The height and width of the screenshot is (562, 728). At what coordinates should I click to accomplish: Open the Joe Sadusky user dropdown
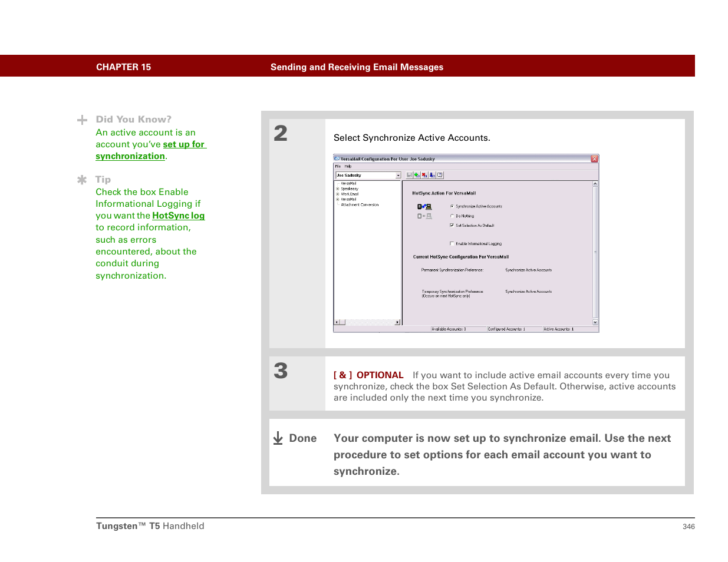pyautogui.click(x=398, y=176)
